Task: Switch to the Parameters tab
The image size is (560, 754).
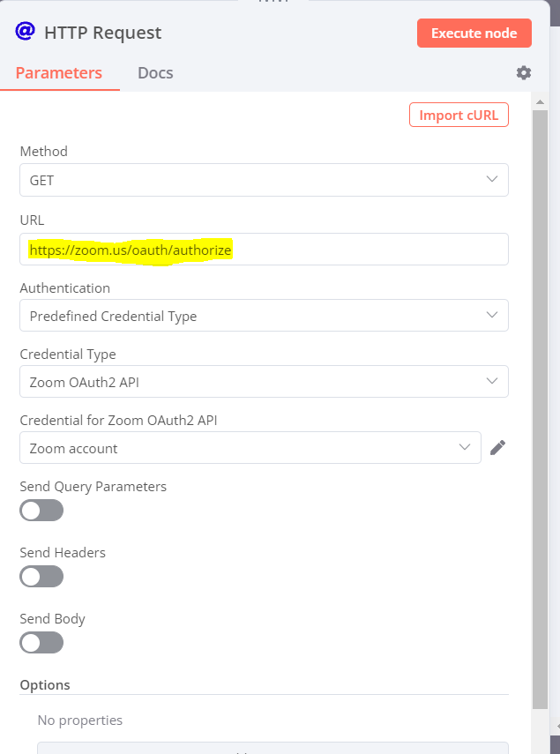Action: click(x=59, y=73)
